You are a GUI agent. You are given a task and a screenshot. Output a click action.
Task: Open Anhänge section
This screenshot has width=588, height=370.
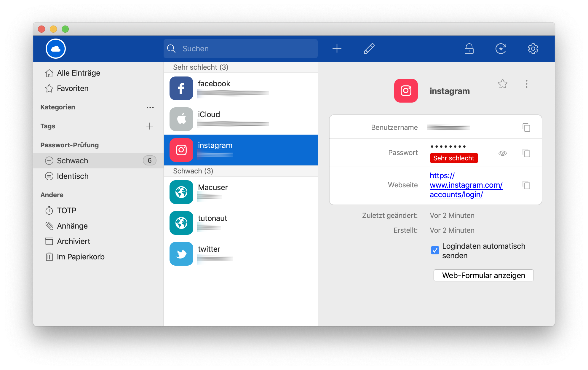click(98, 226)
